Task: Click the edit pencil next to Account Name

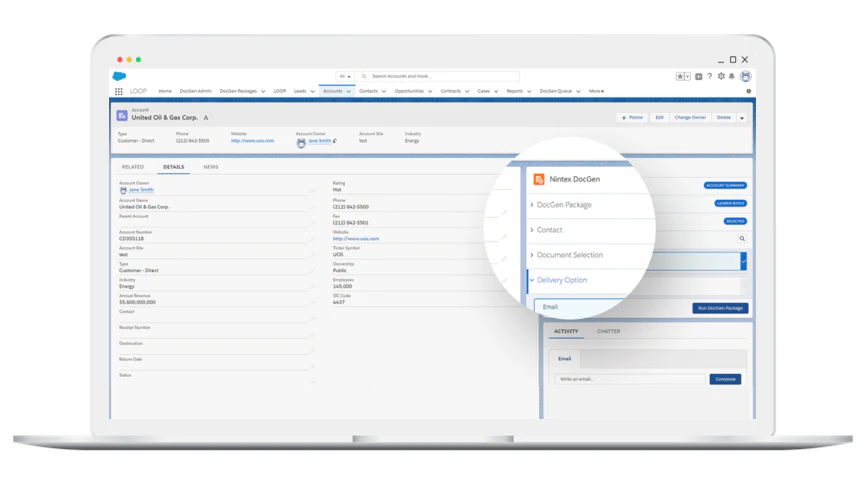Action: [312, 208]
